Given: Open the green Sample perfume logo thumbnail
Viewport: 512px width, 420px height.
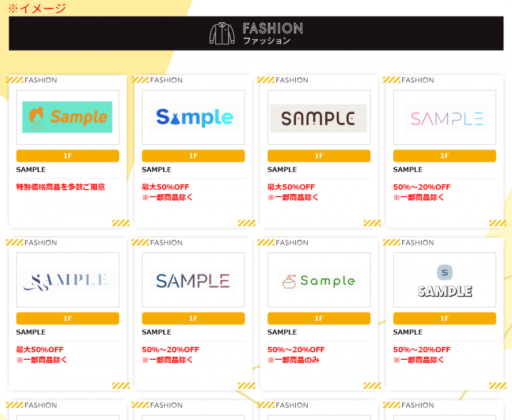Looking at the screenshot, I should click(x=319, y=281).
